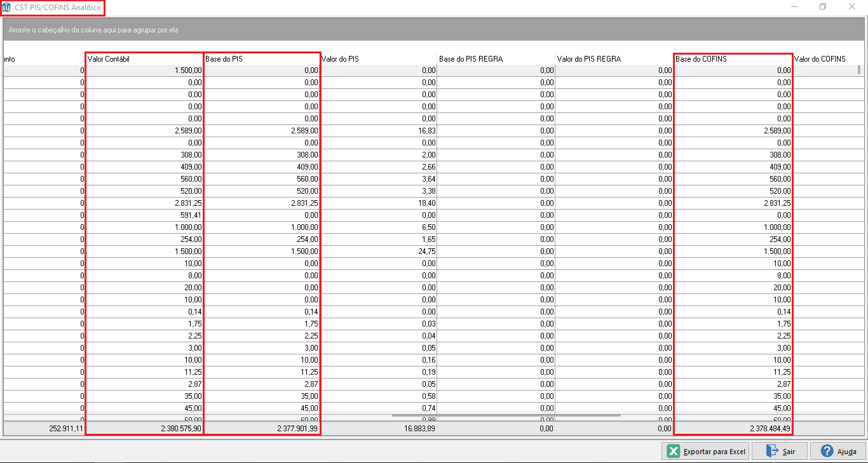Close the CST PIS/COFINS Analítico window
Image resolution: width=868 pixels, height=463 pixels.
click(x=852, y=6)
